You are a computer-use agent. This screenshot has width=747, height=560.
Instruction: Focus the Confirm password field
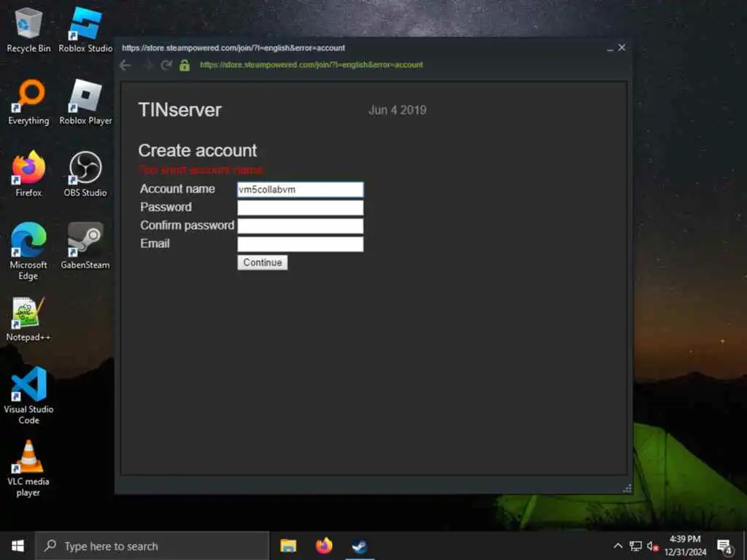(x=300, y=226)
